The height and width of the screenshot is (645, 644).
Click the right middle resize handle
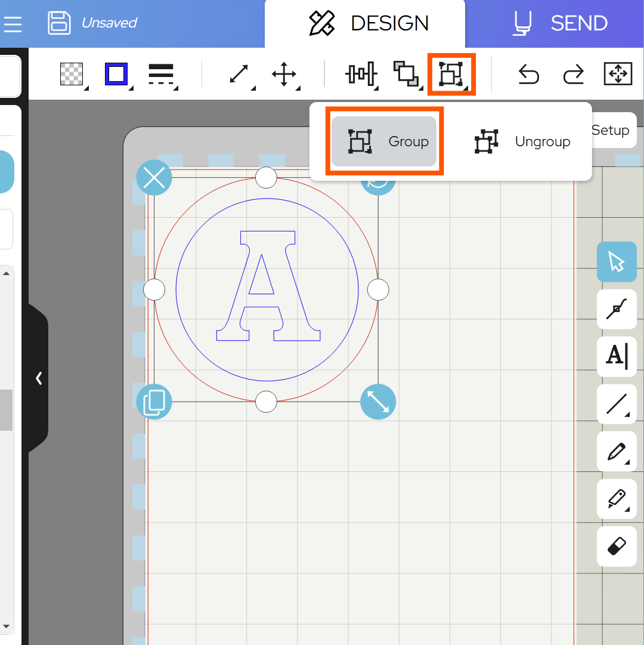tap(378, 290)
